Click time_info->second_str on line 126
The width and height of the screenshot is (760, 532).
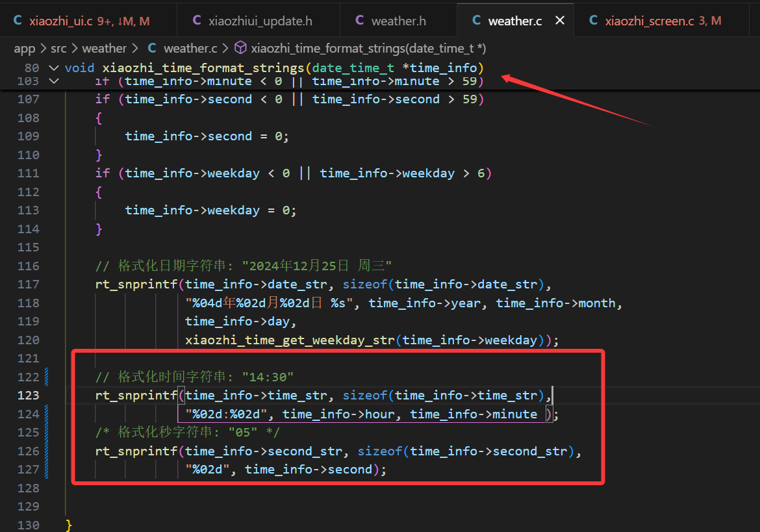(x=263, y=451)
